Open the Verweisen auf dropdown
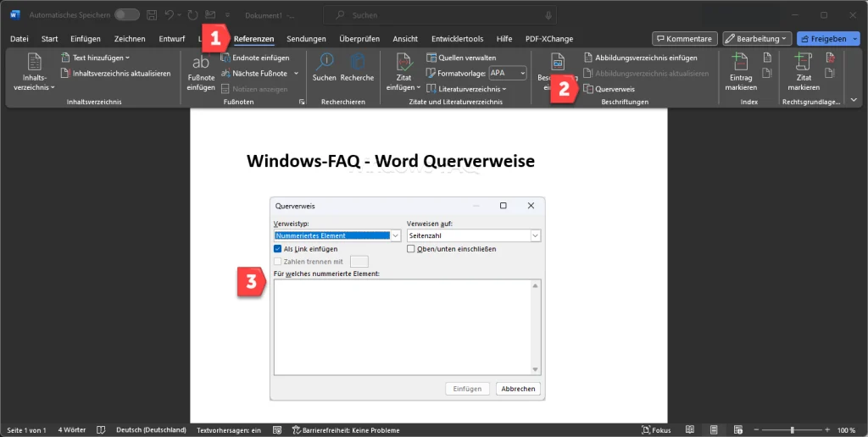This screenshot has width=868, height=437. [x=536, y=235]
